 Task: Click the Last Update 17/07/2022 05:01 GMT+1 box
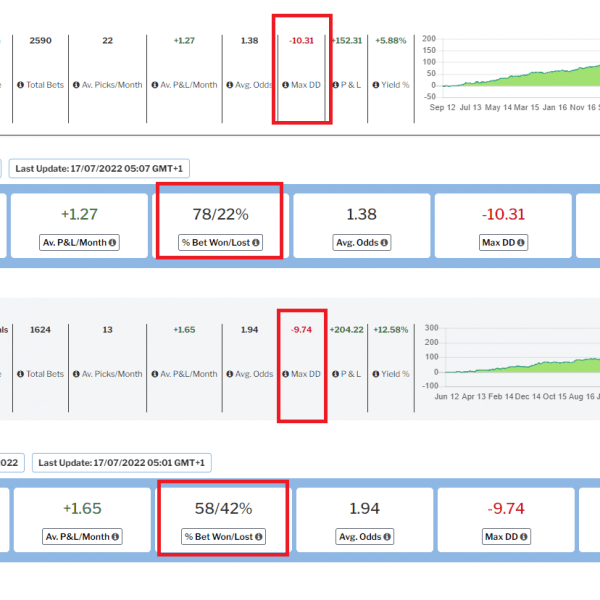click(x=122, y=463)
